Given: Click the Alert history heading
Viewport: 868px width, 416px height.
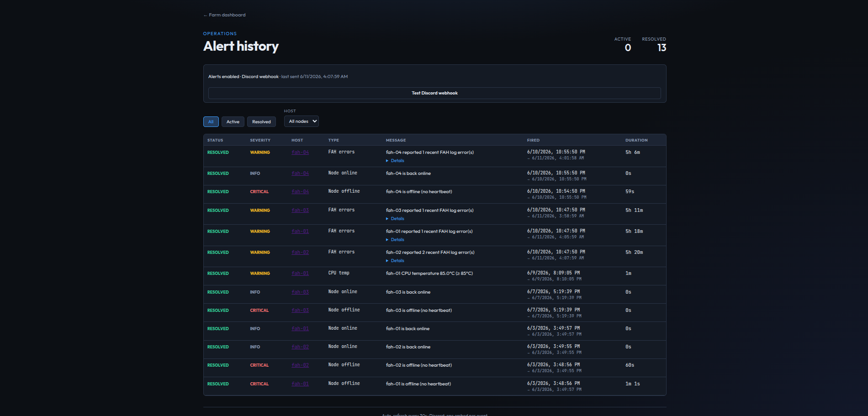Looking at the screenshot, I should pos(241,46).
